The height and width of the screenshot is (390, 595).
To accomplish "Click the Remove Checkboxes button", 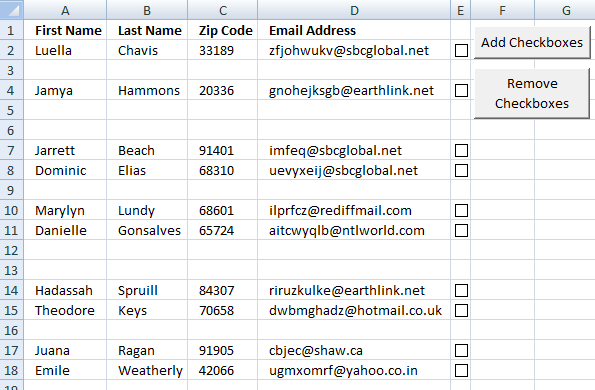I will tap(532, 93).
